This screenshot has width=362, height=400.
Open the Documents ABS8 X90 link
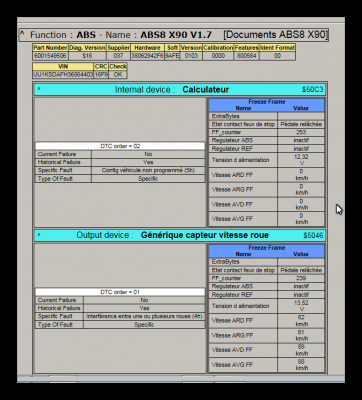pos(276,35)
